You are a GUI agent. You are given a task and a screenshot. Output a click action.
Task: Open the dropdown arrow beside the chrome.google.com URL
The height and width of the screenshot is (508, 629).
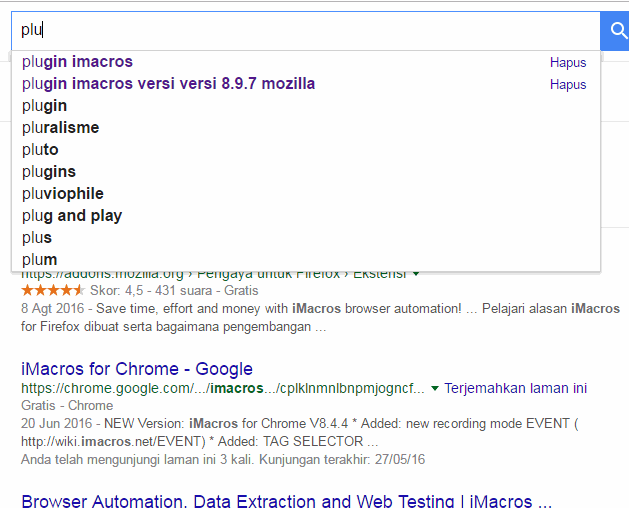point(434,388)
